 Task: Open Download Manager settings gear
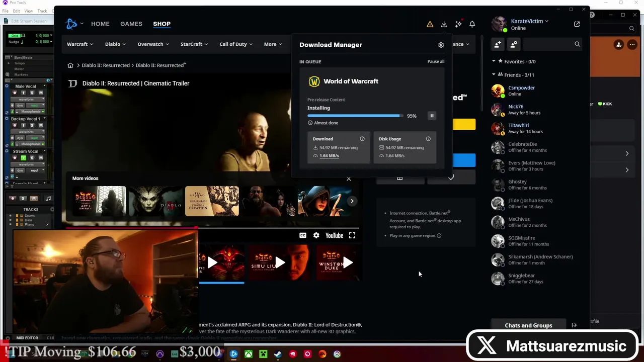point(441,45)
